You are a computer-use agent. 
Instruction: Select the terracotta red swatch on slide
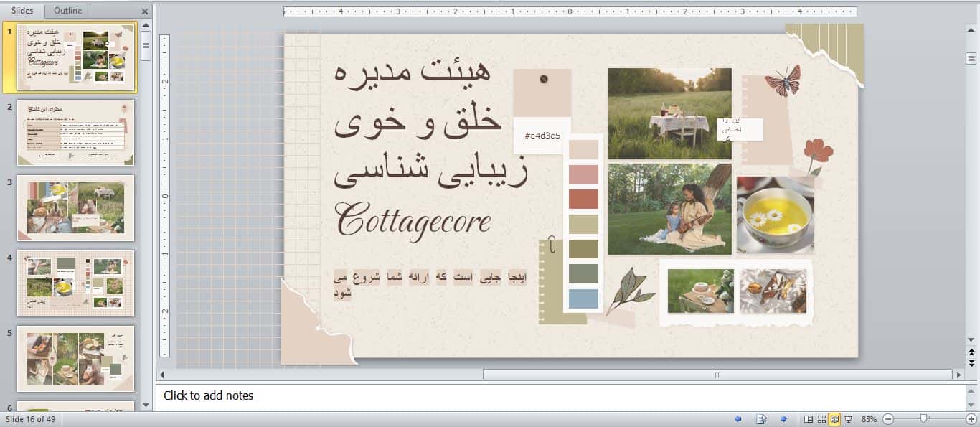point(583,199)
